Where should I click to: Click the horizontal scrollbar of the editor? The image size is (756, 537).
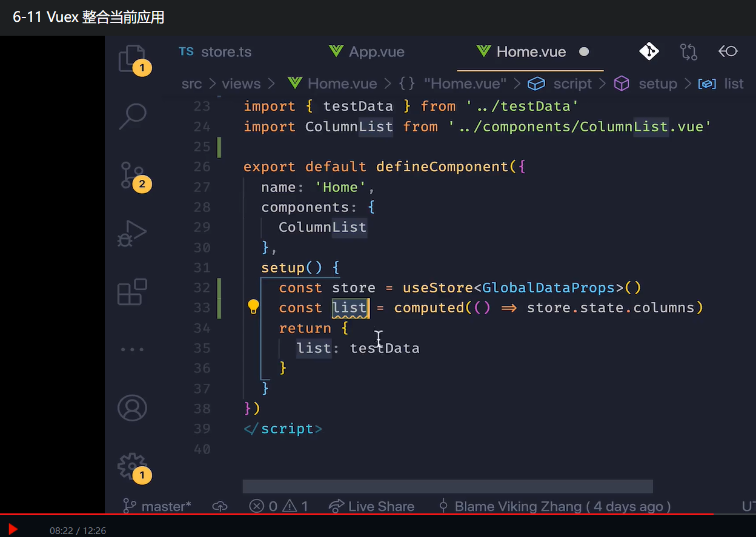(448, 486)
